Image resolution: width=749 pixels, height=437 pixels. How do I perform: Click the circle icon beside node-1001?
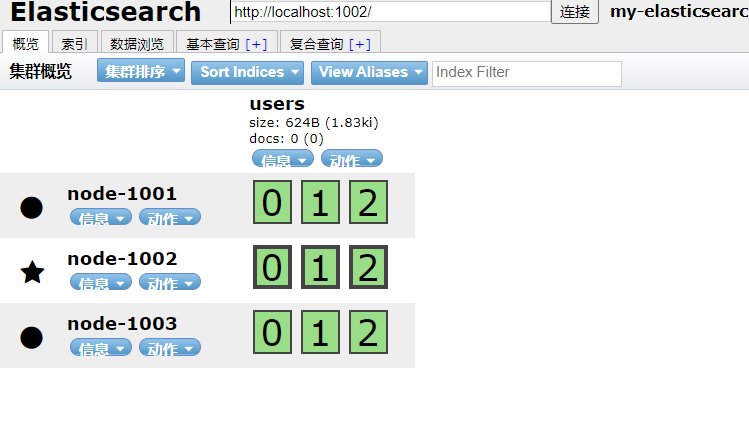pyautogui.click(x=32, y=208)
